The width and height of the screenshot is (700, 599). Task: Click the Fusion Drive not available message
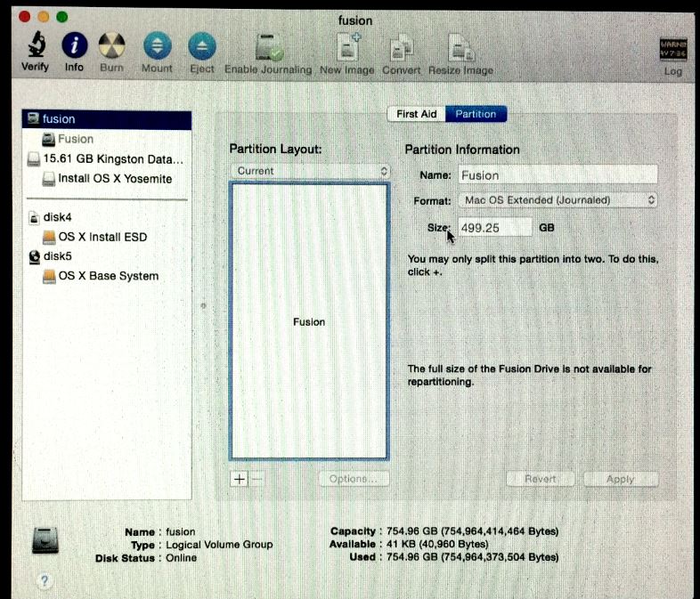tap(530, 376)
